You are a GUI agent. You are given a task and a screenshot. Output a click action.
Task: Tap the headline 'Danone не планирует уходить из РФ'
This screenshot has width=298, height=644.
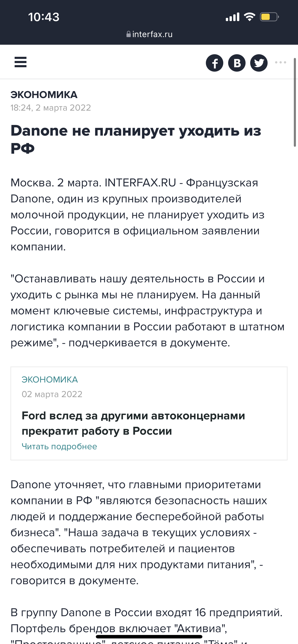(x=136, y=139)
